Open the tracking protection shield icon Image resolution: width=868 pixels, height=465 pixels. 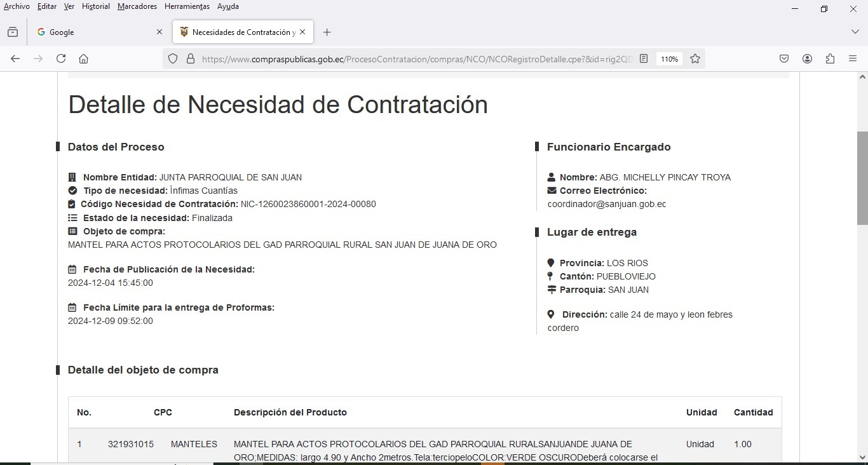[x=173, y=58]
